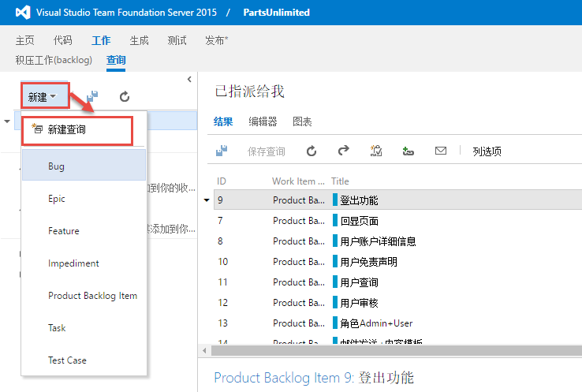Click heading Product Backlog Item 9: 登出功能
582x392 pixels.
point(314,378)
